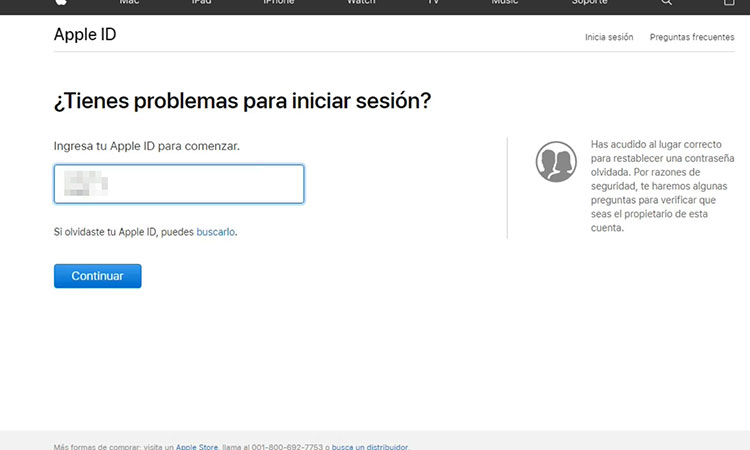Image resolution: width=750 pixels, height=450 pixels.
Task: Open the Soporte menu item
Action: pos(589,2)
